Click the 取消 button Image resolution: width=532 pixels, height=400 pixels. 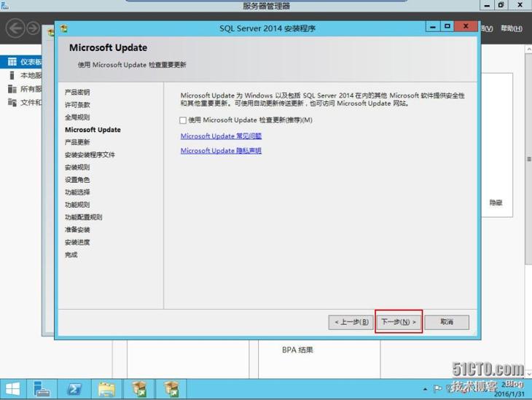click(447, 322)
